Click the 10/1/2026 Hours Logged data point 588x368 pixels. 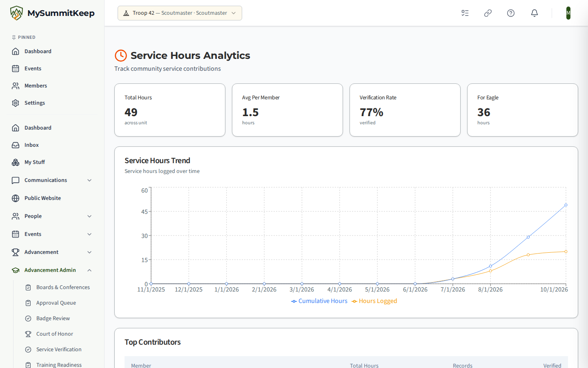point(566,251)
